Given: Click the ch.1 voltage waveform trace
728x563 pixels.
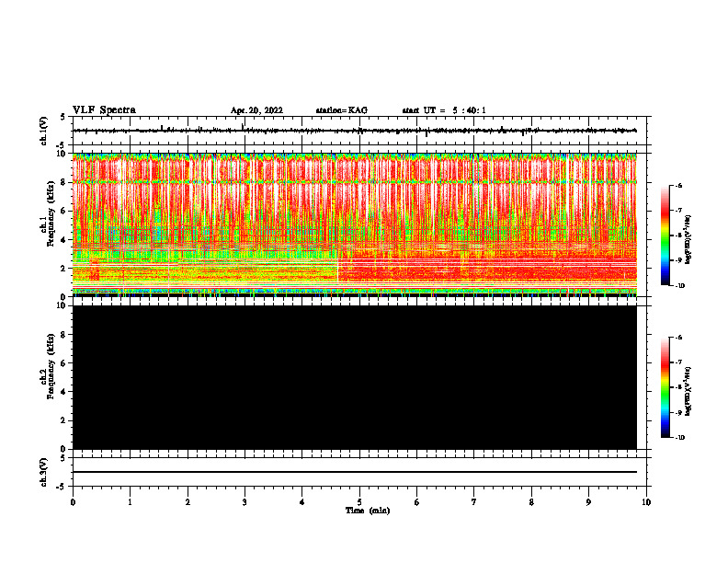Looking at the screenshot, I should point(354,131).
